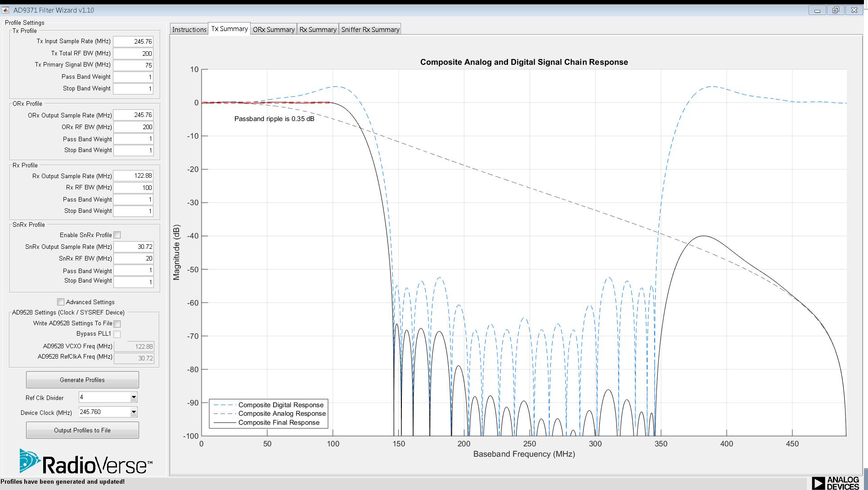Viewport: 868px width, 490px height.
Task: Restore down the Filter Wizard window
Action: pyautogui.click(x=836, y=10)
